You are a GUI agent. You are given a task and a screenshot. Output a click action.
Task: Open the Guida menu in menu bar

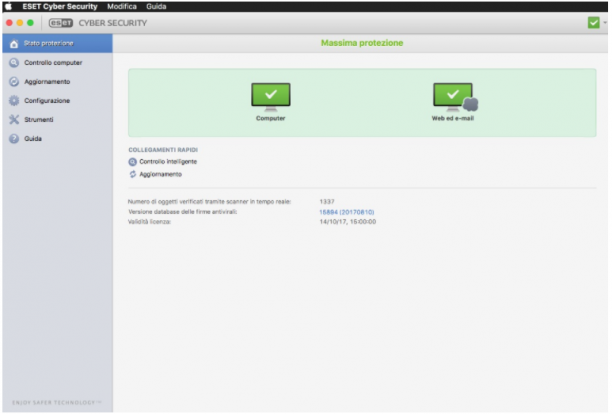point(156,7)
